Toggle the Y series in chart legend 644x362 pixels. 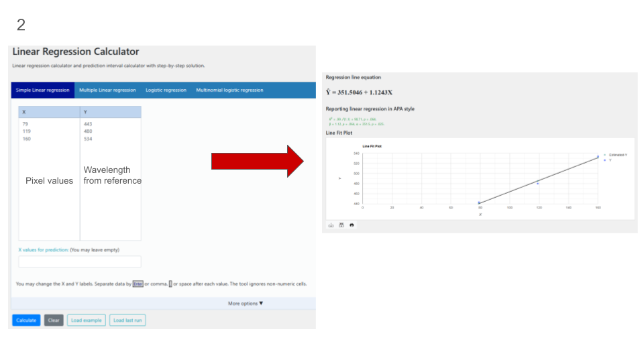point(608,160)
